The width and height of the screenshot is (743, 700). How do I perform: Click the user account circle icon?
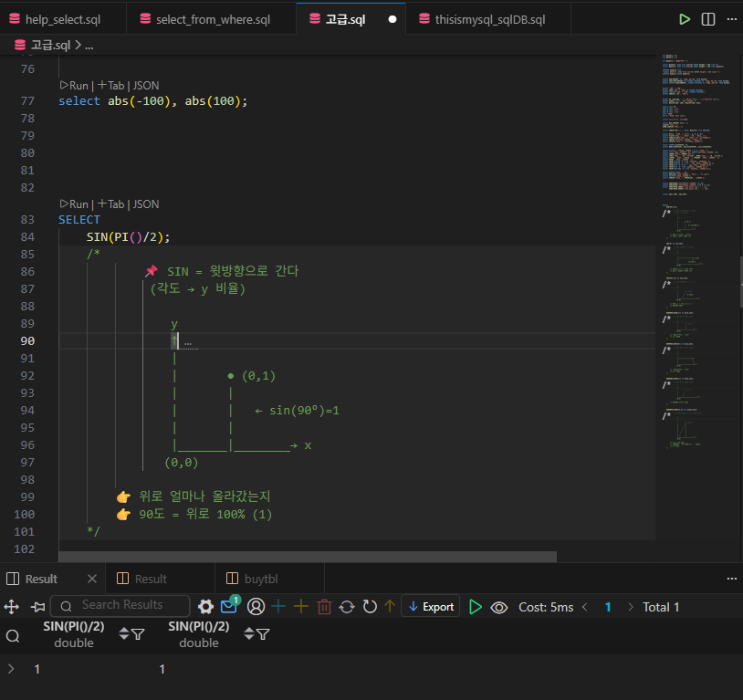click(x=256, y=607)
